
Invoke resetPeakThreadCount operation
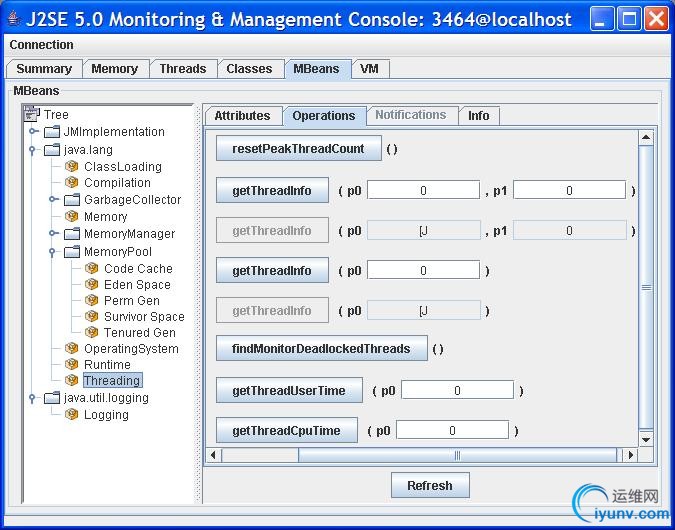tap(298, 149)
